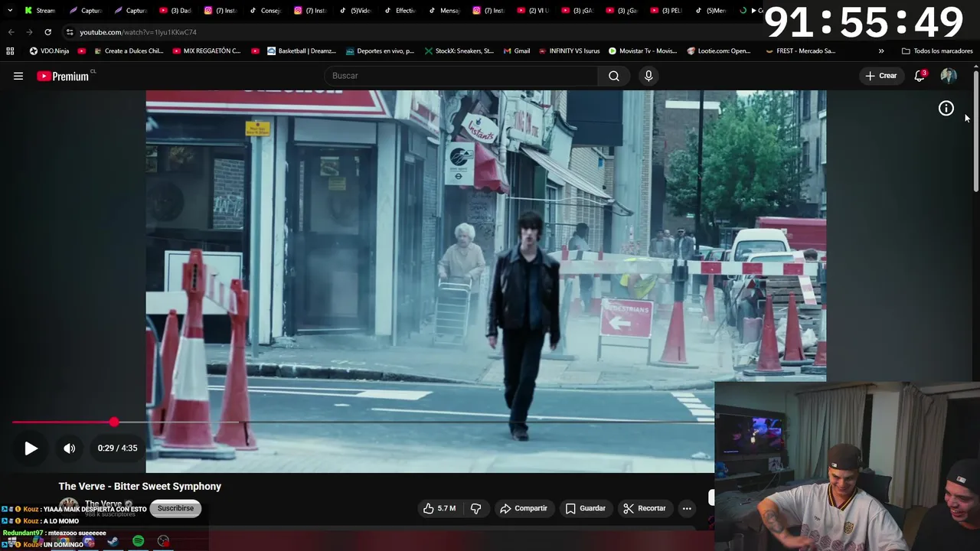Switch to the Mensaj TikTok tab
The height and width of the screenshot is (551, 980).
443,11
